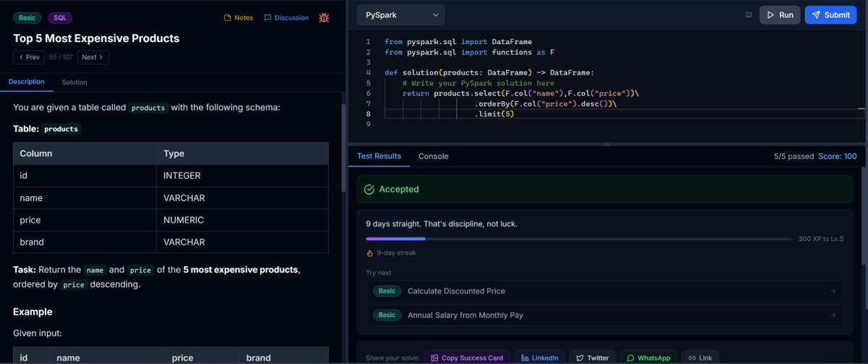Click the 'brand' column name cell in schema
The height and width of the screenshot is (364, 868).
tap(85, 242)
